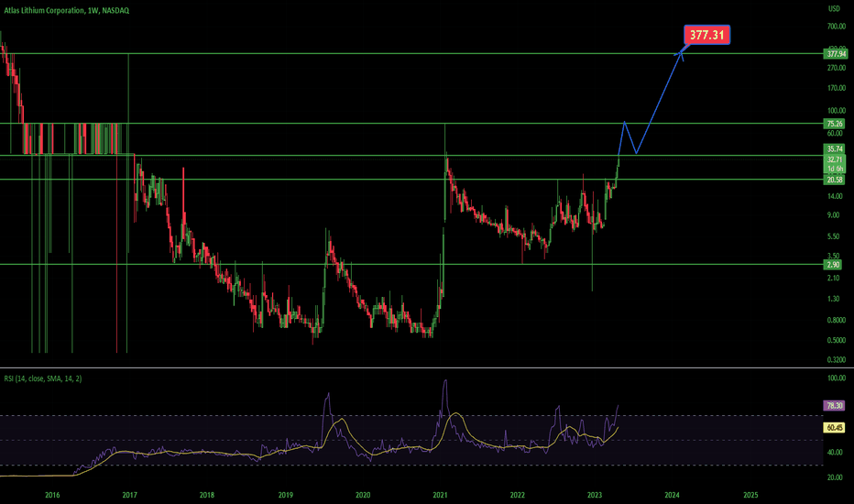Click the 32.71 current price tag
Viewport: 854px width, 504px height.
835,159
